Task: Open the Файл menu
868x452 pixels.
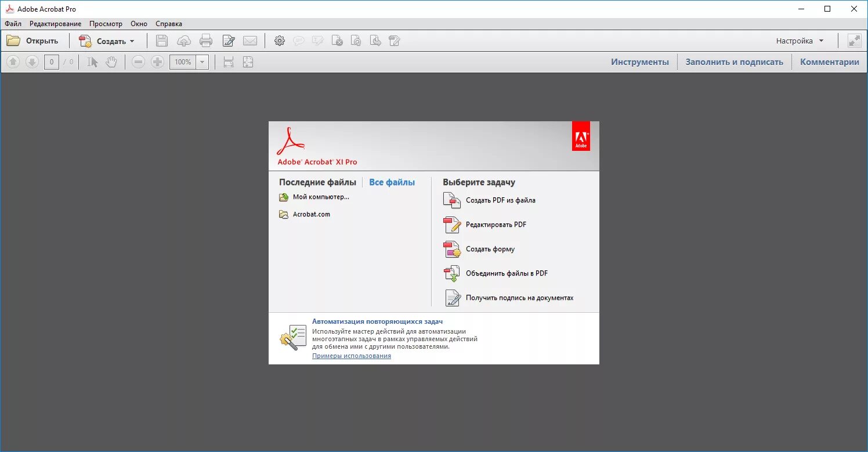Action: pos(13,24)
